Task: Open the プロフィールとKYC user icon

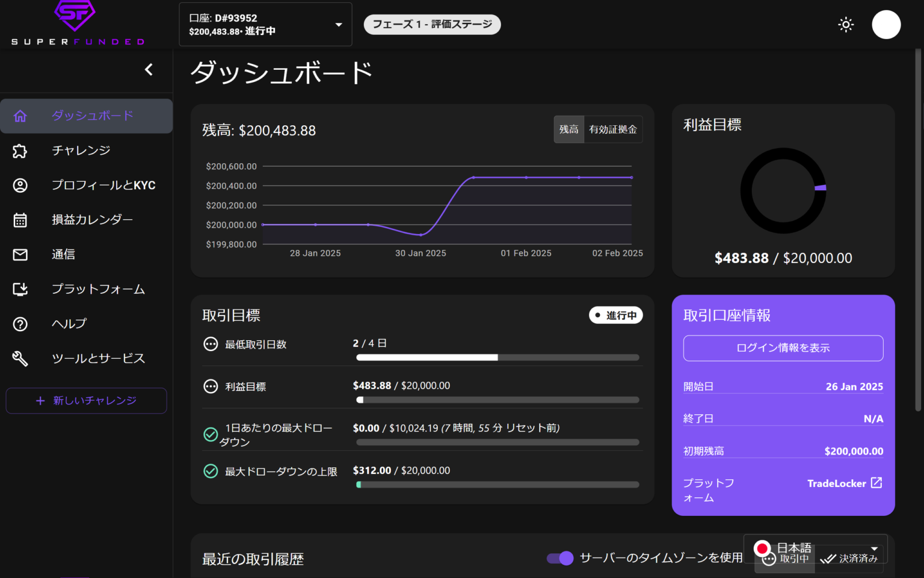Action: coord(20,185)
